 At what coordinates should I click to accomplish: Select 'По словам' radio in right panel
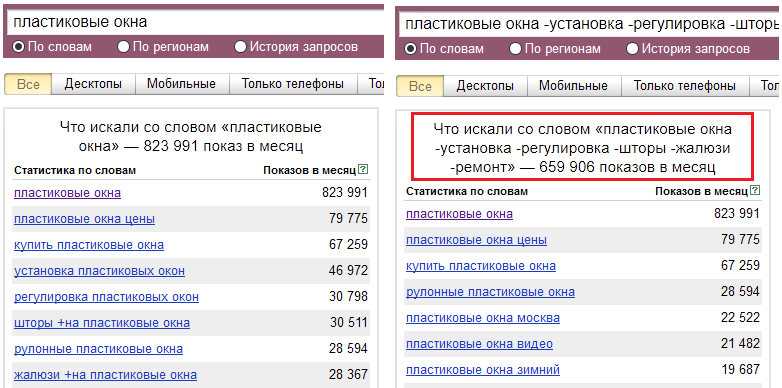coord(411,49)
